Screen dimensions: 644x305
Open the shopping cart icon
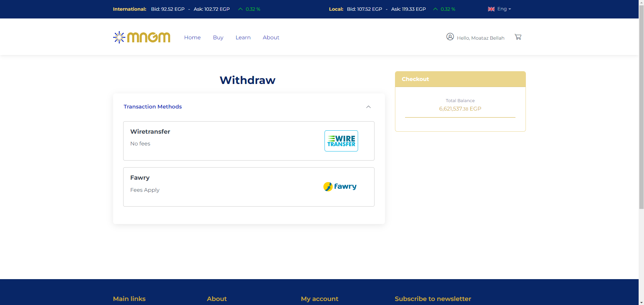click(518, 37)
